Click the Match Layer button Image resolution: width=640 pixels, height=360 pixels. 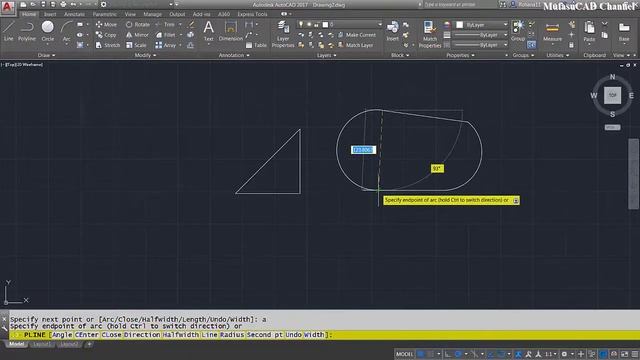[x=356, y=45]
